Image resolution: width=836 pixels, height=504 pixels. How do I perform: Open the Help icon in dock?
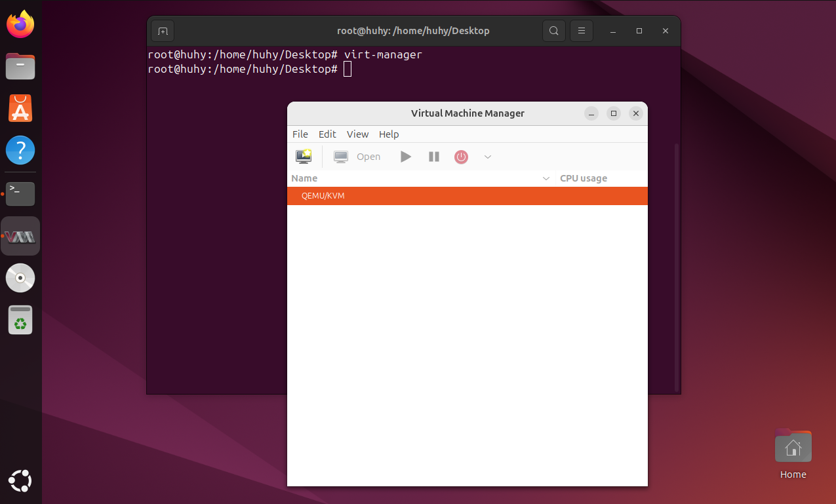20,150
